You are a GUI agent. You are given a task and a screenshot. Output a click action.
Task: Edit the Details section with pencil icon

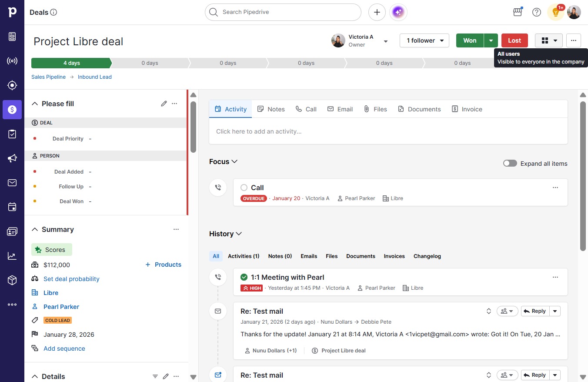pos(166,376)
